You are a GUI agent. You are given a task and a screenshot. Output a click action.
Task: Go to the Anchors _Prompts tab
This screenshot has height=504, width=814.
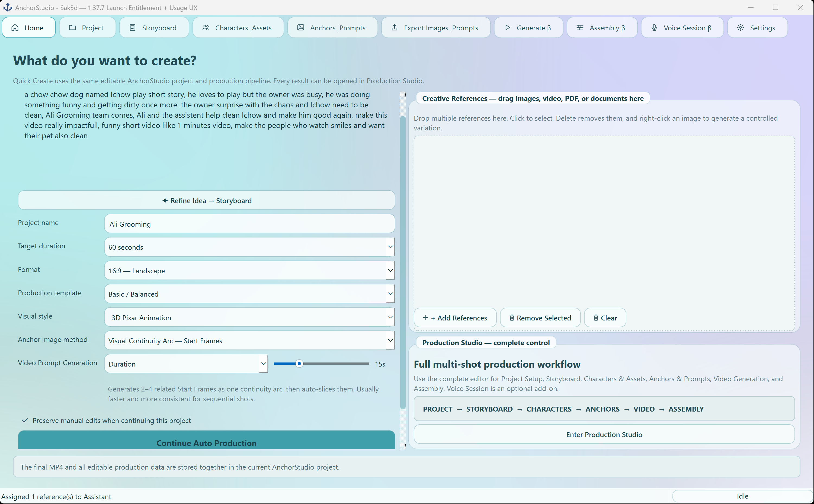click(332, 28)
